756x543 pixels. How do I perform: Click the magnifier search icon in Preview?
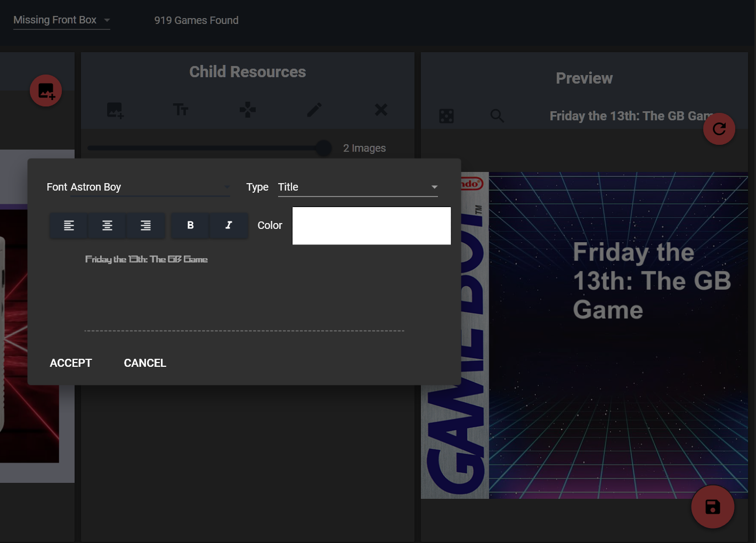pyautogui.click(x=497, y=116)
